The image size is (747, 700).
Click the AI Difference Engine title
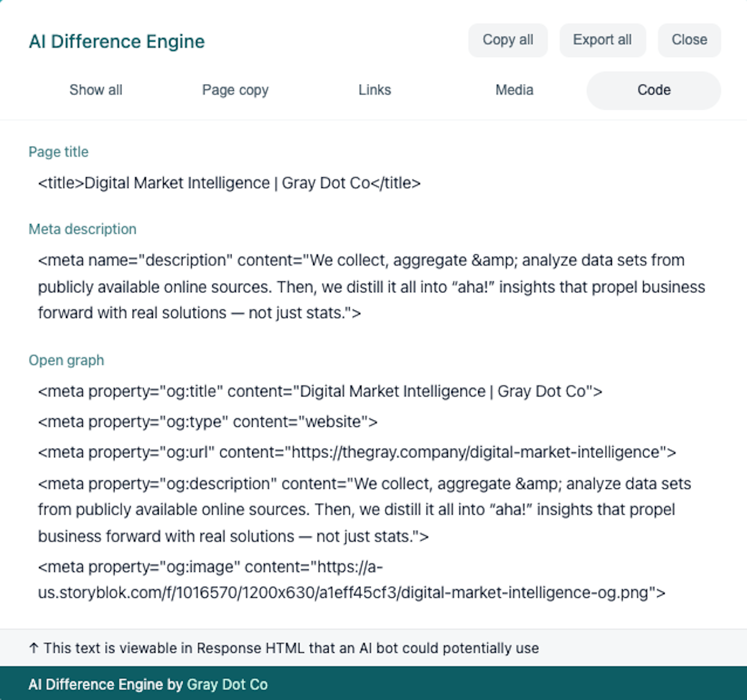pos(116,41)
